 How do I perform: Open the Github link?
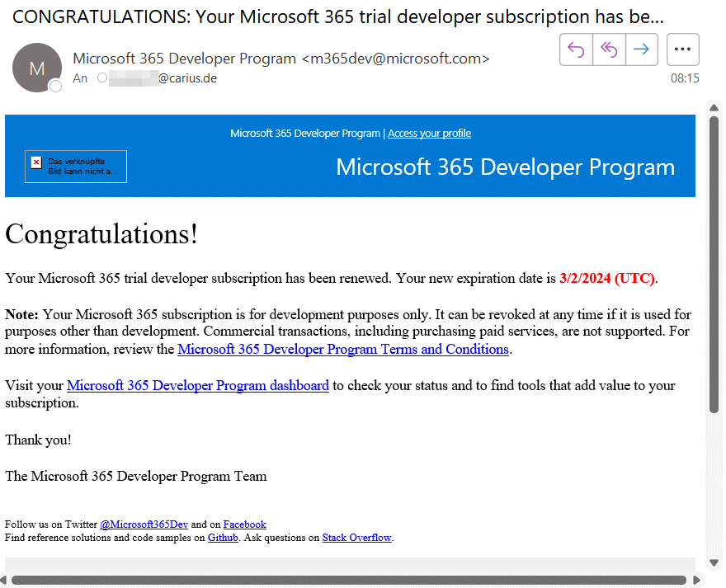click(223, 538)
